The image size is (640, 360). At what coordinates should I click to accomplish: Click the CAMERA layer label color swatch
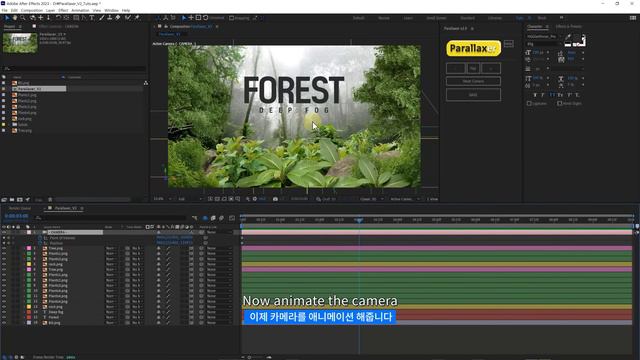point(29,233)
